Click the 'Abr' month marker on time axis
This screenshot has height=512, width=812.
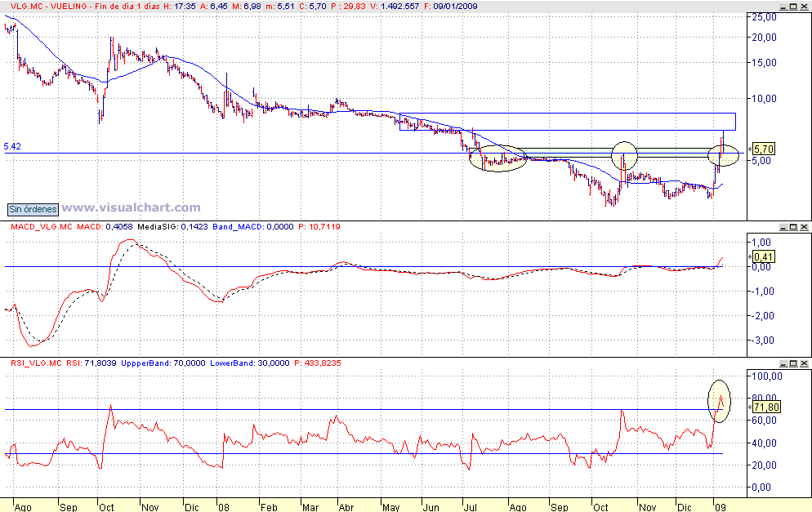[x=346, y=507]
